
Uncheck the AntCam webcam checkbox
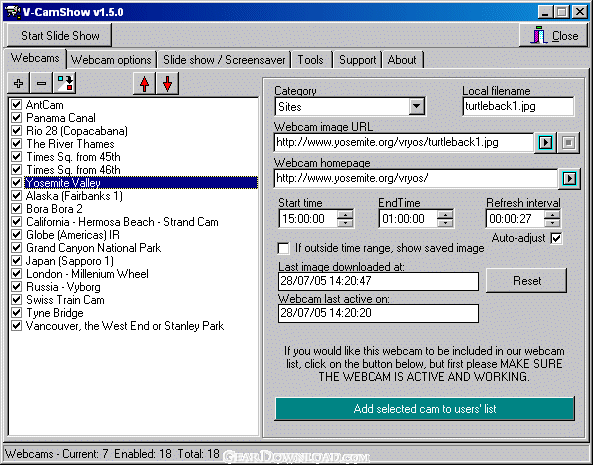point(16,104)
